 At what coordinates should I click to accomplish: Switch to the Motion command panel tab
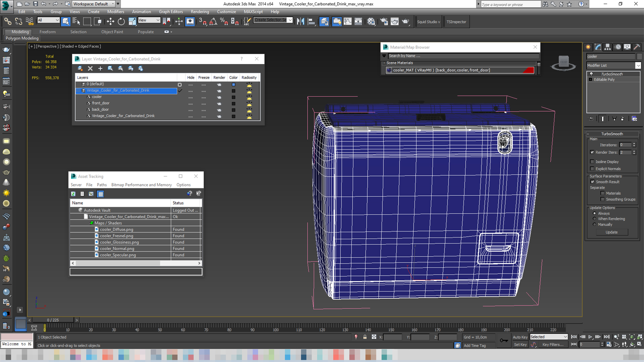(x=618, y=47)
